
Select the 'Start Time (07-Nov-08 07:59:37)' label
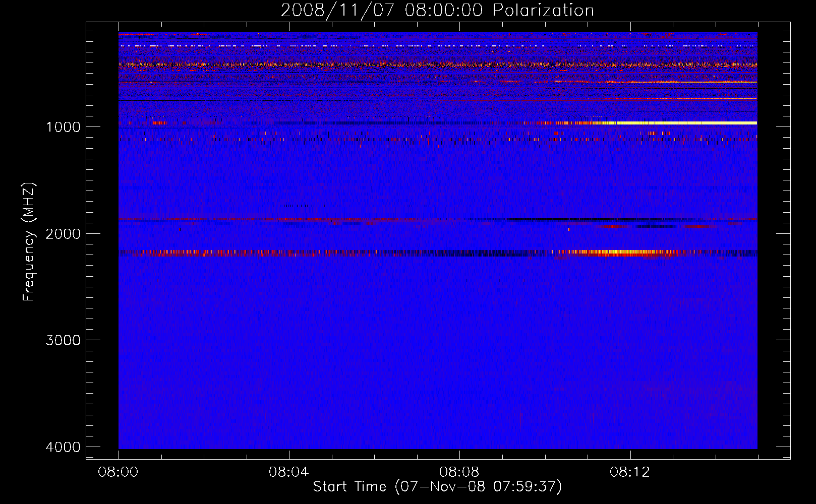click(x=437, y=487)
